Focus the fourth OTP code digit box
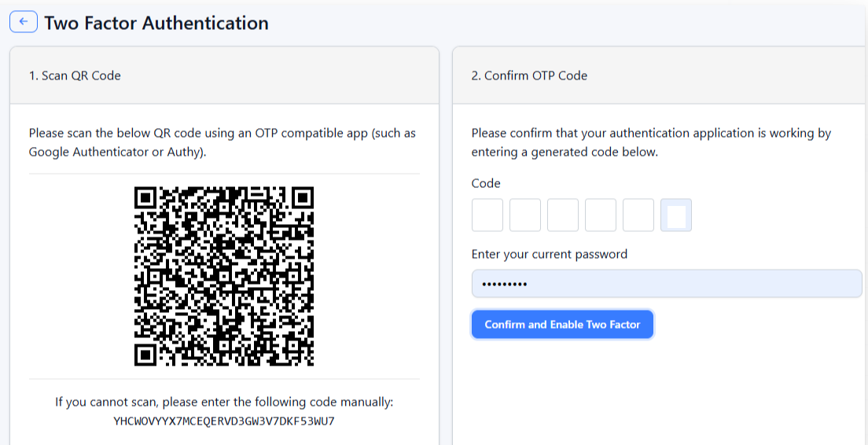The height and width of the screenshot is (445, 868). click(601, 215)
